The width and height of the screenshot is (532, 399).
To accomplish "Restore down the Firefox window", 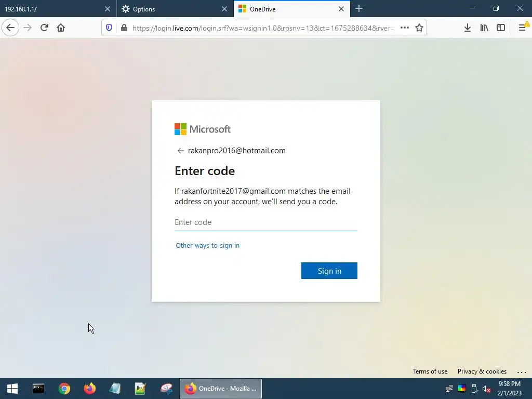I will pos(496,8).
